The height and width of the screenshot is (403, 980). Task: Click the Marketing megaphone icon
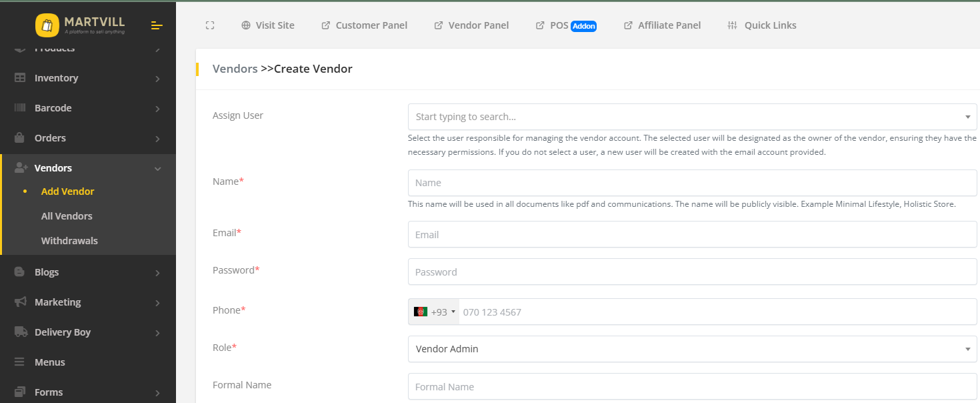20,302
